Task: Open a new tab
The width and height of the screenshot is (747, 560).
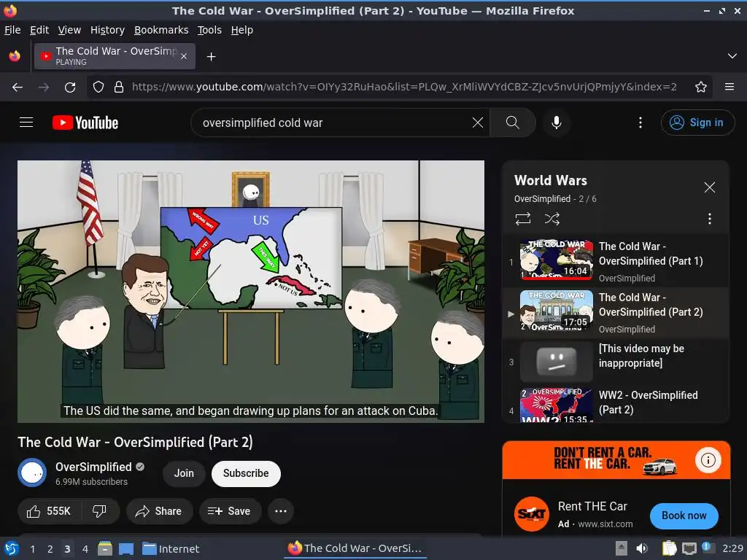Action: 211,57
